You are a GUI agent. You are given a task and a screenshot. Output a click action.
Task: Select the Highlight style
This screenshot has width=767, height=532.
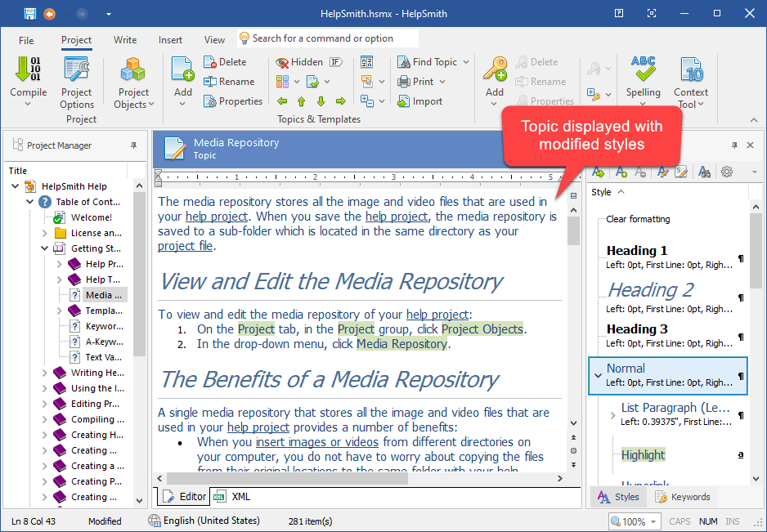(x=643, y=454)
